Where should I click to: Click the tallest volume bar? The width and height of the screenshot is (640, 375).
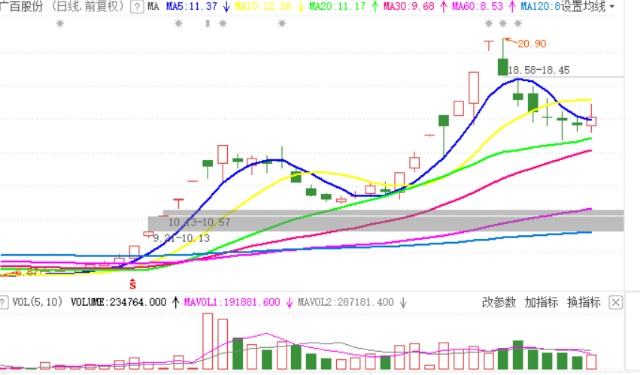pos(208,342)
